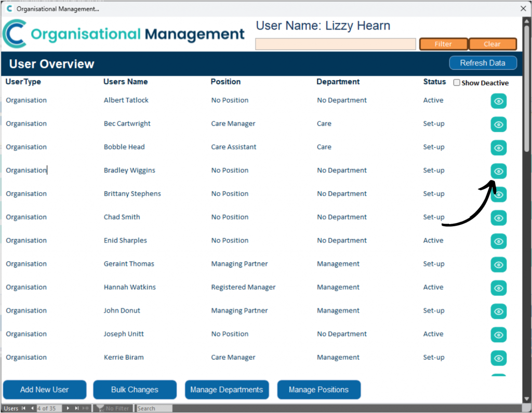
Task: Select the name Bradley Wiggins
Action: point(129,171)
